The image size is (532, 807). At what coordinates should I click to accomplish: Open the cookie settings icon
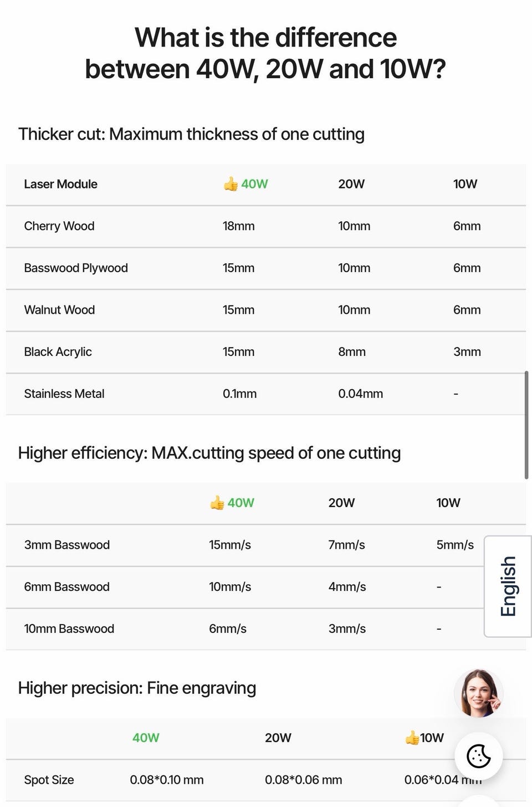tap(479, 755)
